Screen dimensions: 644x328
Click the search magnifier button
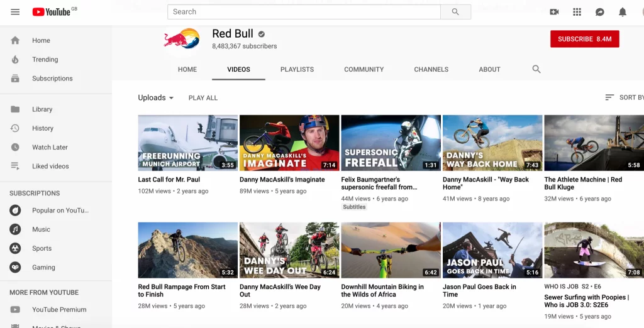(x=455, y=12)
